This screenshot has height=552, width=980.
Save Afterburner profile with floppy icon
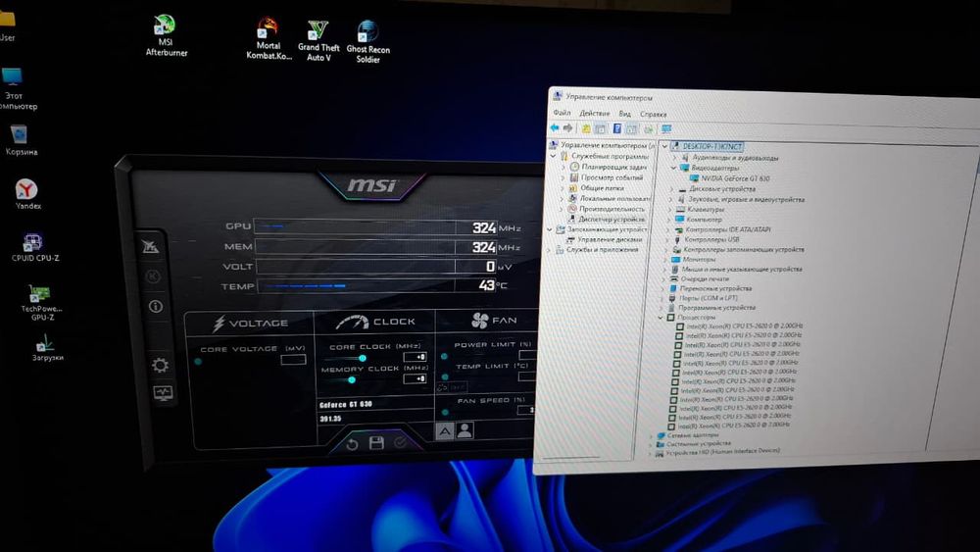(376, 442)
